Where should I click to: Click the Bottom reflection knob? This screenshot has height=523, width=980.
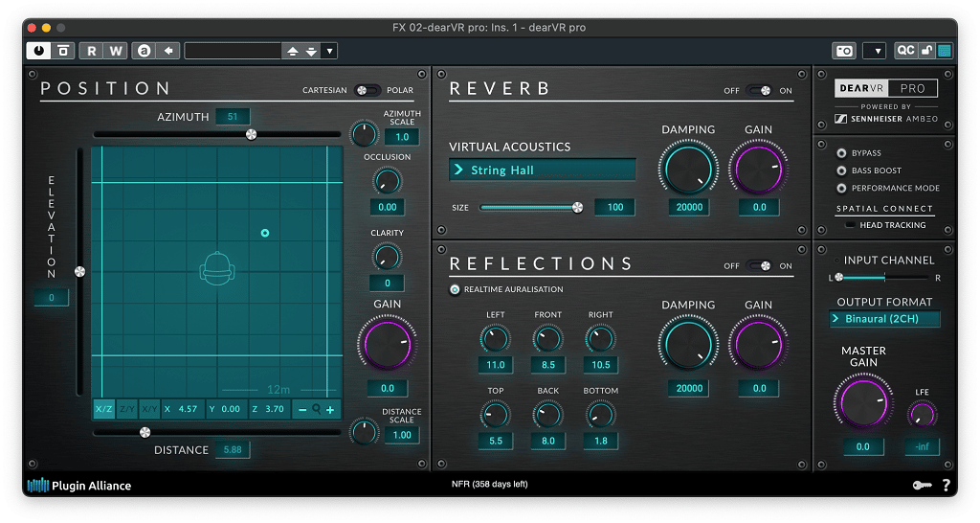600,415
